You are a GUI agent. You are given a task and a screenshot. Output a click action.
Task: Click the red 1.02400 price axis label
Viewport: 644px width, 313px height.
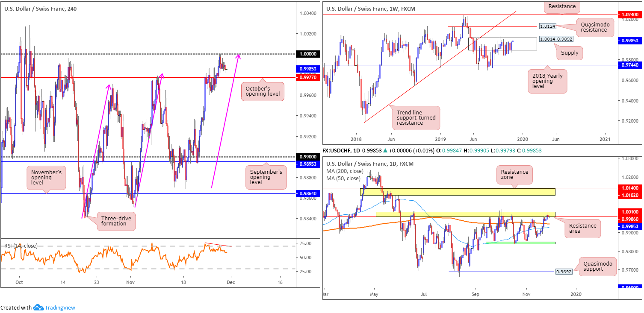point(631,15)
